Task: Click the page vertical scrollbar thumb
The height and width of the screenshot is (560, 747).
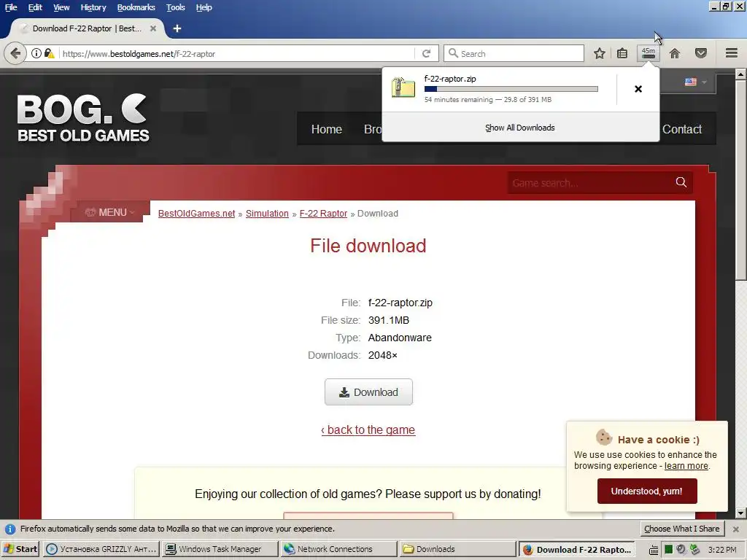Action: pos(741,180)
